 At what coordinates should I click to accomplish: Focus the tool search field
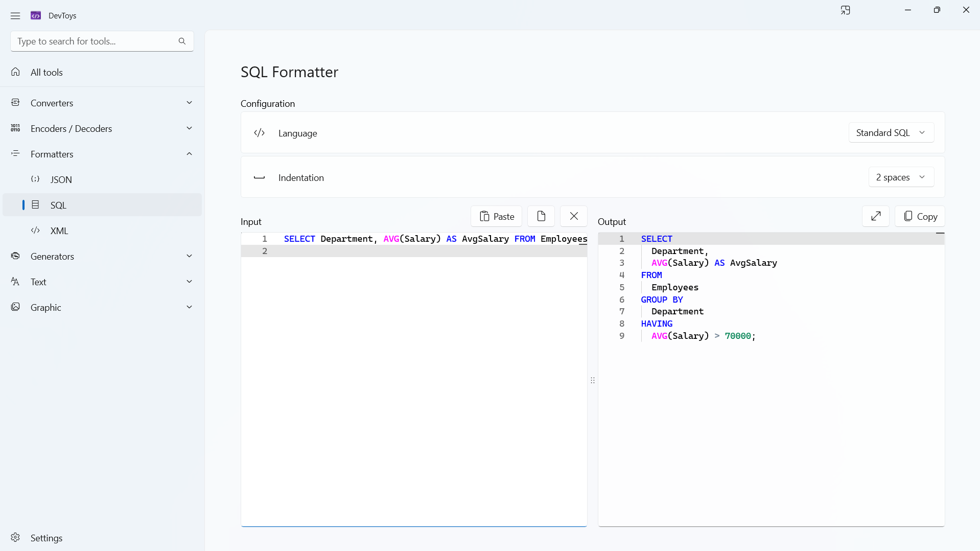click(102, 41)
